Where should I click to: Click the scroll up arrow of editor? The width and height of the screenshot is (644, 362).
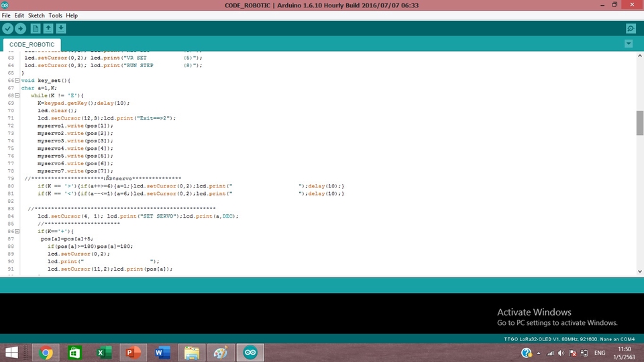click(639, 56)
